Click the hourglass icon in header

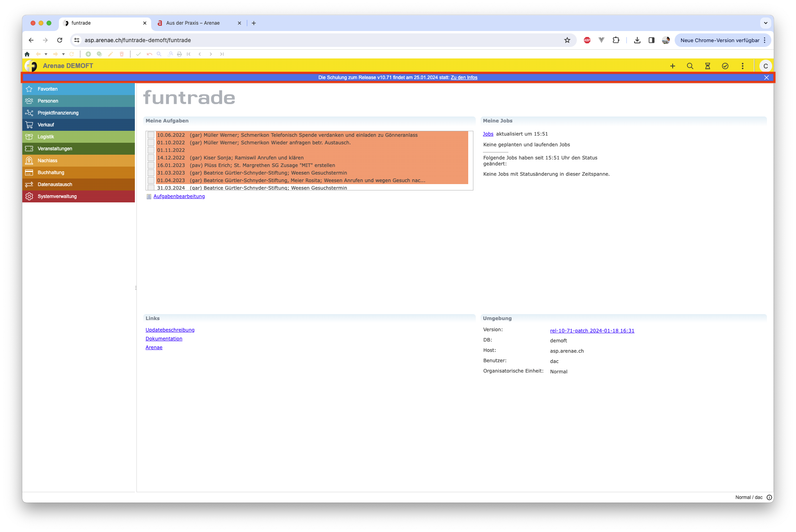click(708, 66)
